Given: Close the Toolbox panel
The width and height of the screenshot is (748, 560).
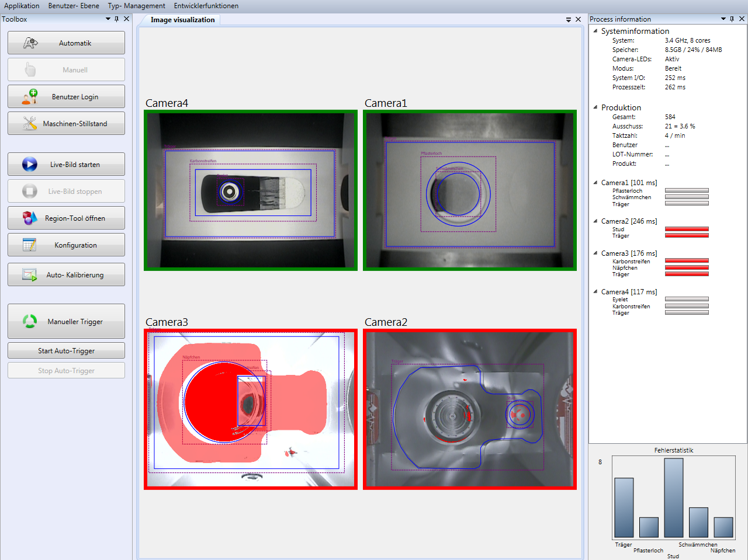Looking at the screenshot, I should pos(126,19).
